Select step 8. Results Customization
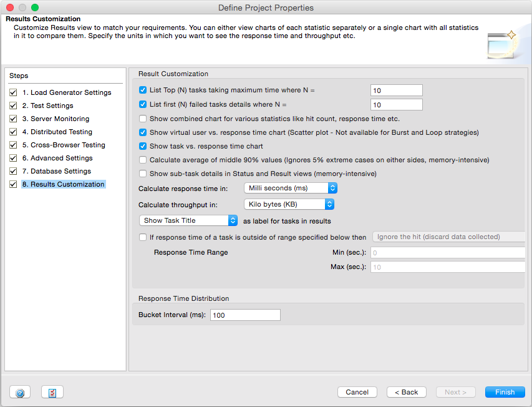 [x=64, y=184]
